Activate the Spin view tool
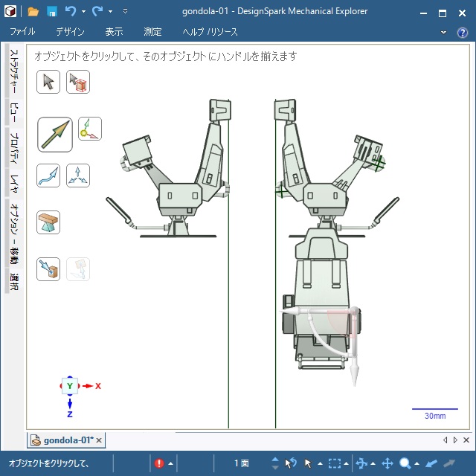476x476 pixels. (x=361, y=463)
